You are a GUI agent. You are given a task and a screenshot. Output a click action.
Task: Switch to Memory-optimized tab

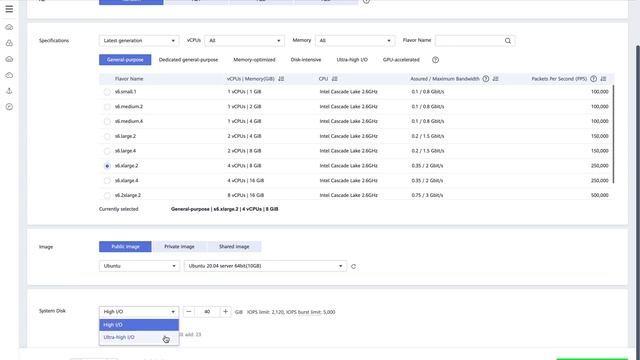pyautogui.click(x=254, y=60)
